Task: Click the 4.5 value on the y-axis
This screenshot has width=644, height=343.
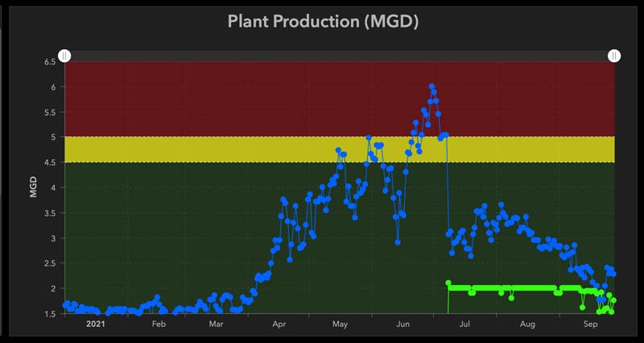Action: (49, 163)
